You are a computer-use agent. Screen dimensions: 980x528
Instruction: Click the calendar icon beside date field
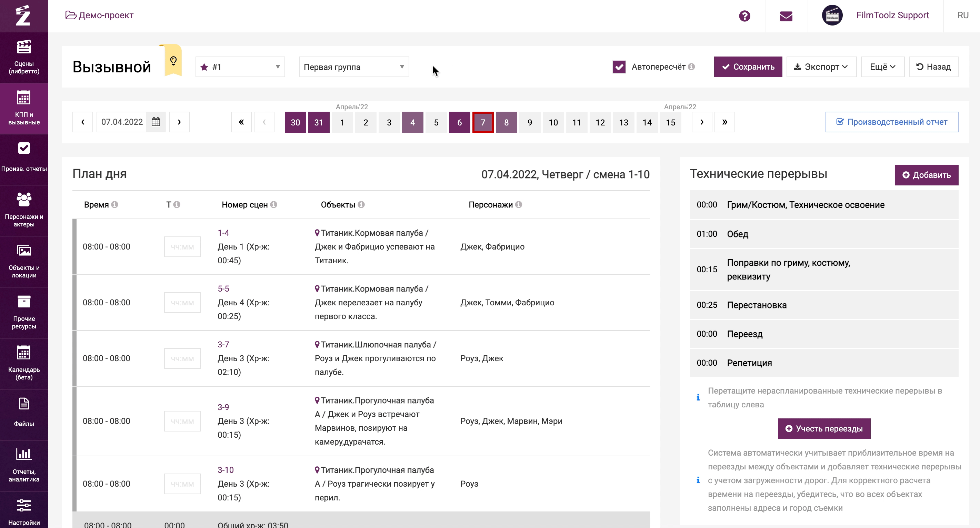(156, 122)
